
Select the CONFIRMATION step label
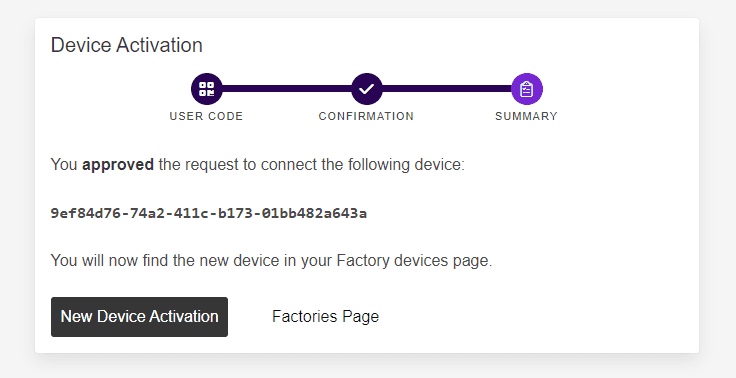tap(367, 116)
